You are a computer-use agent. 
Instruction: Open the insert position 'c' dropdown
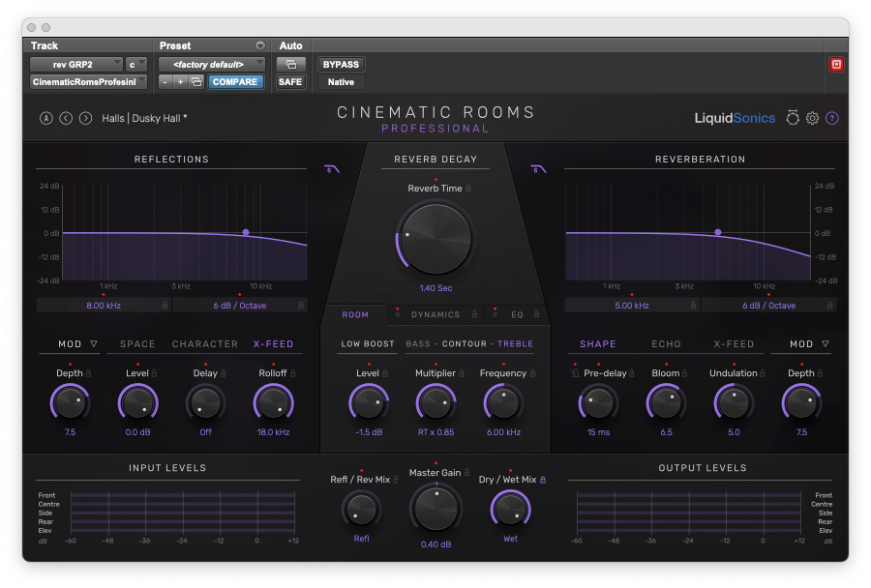point(136,65)
